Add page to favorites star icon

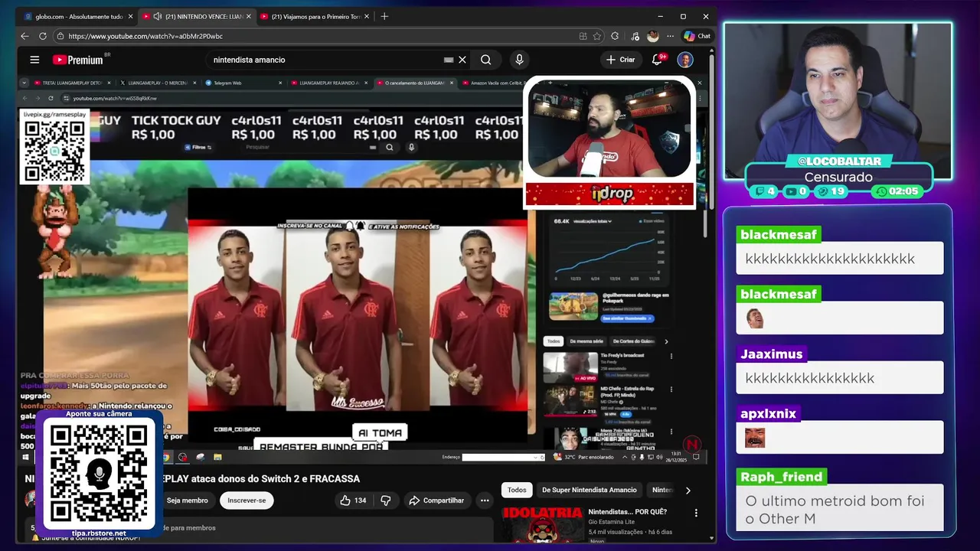599,36
